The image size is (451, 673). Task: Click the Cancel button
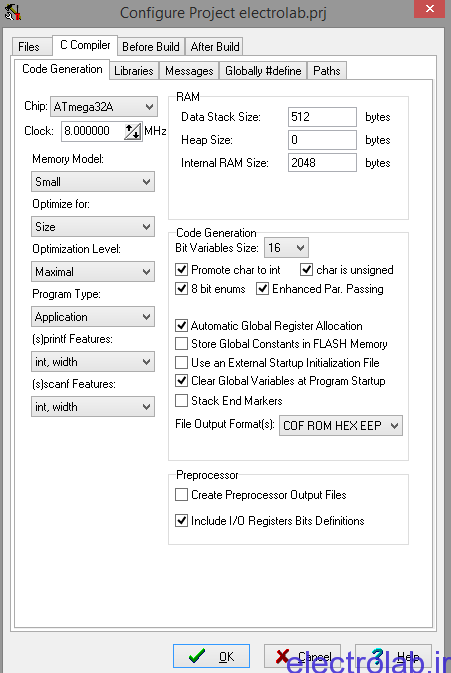pyautogui.click(x=302, y=656)
